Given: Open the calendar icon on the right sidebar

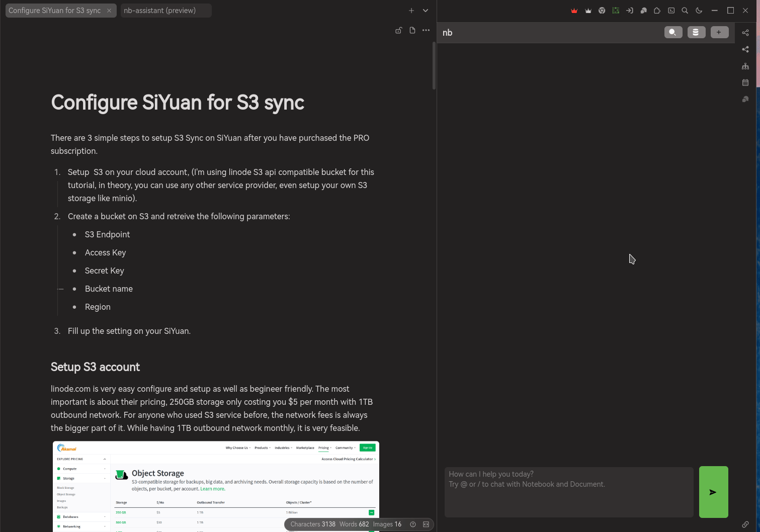Looking at the screenshot, I should click(745, 82).
